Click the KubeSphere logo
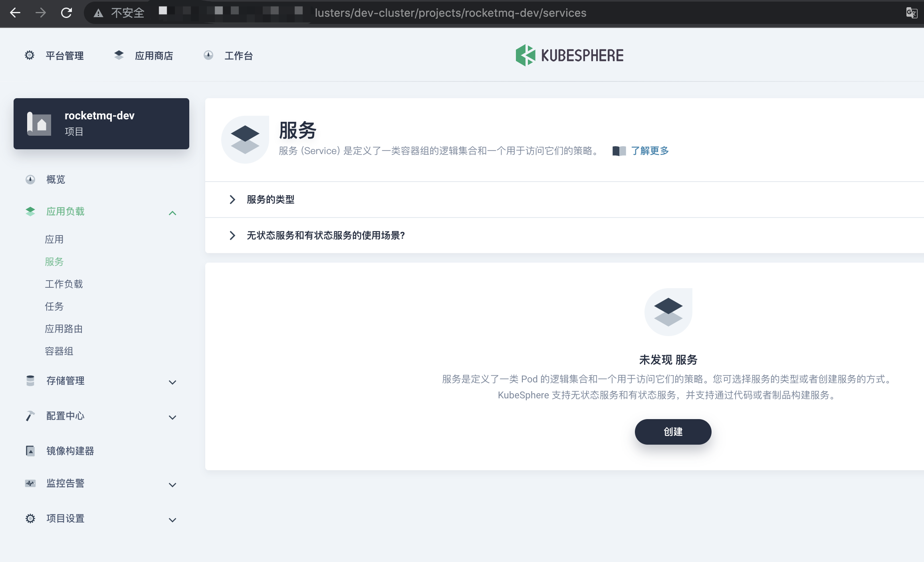 tap(569, 55)
